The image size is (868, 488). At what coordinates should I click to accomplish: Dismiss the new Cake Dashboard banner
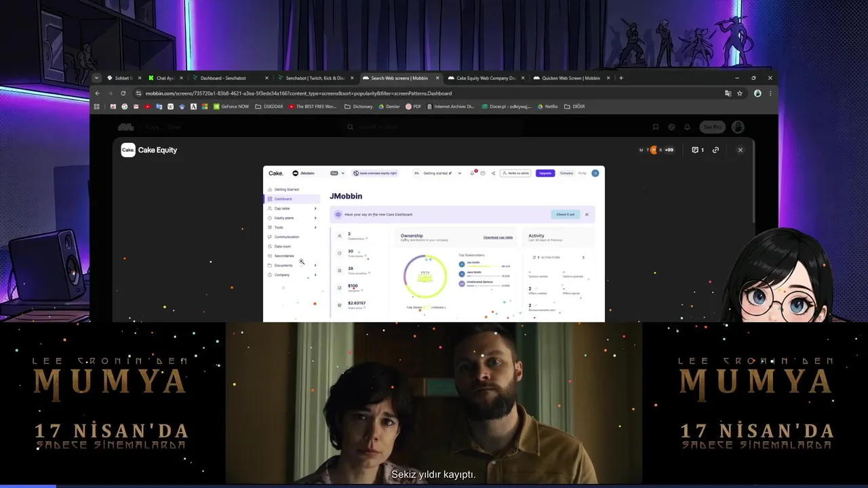(587, 214)
